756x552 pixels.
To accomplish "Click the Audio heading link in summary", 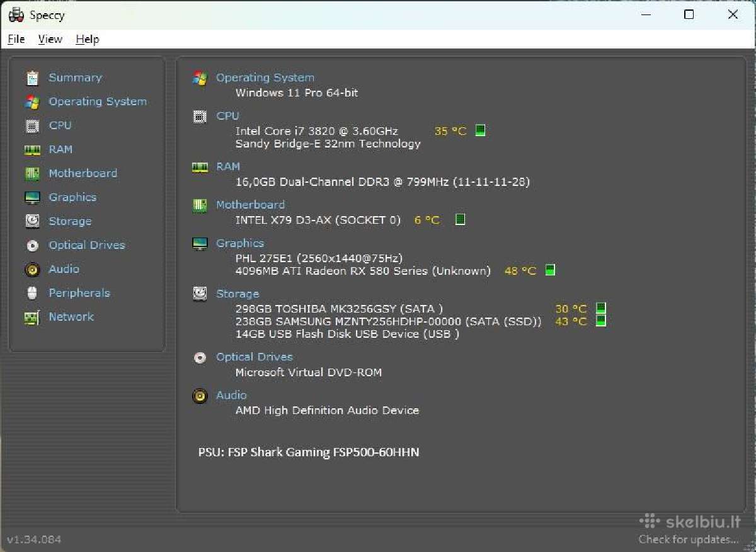I will point(231,395).
